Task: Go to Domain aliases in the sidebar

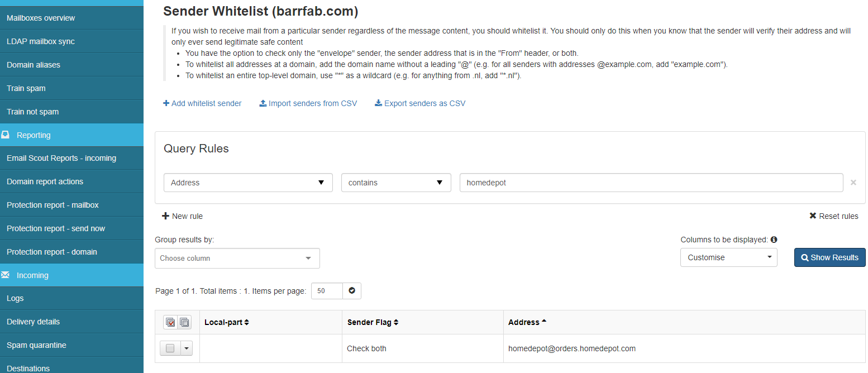Action: (x=34, y=65)
